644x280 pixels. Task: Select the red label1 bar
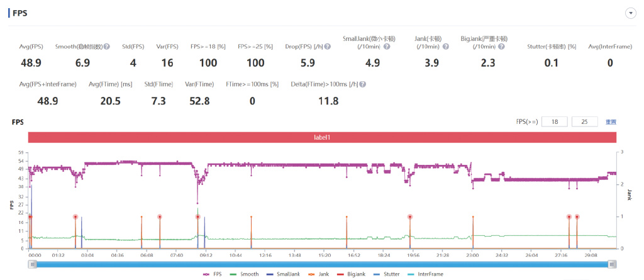323,138
